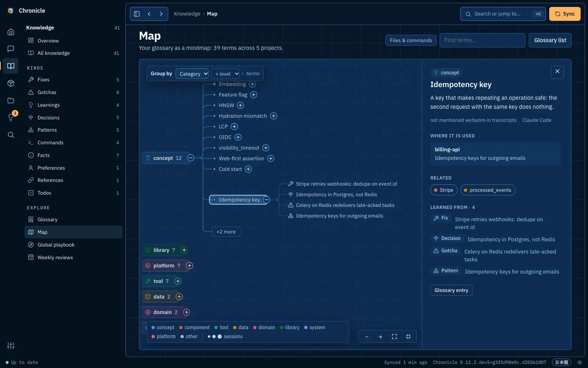Toggle the platform category in the legend
Screen dimensions: 588x368
(x=163, y=337)
